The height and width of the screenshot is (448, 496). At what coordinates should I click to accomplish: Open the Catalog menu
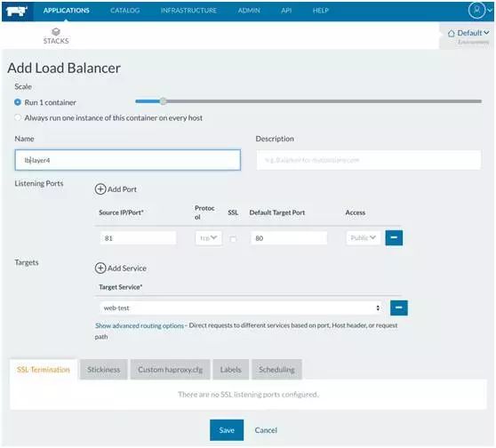(125, 11)
